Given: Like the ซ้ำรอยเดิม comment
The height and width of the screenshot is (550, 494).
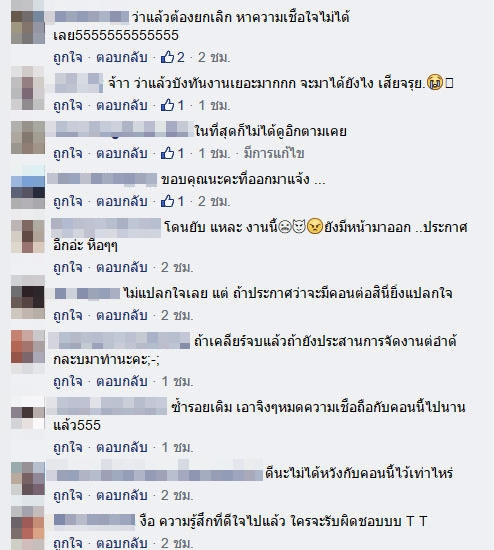Looking at the screenshot, I should tap(68, 447).
